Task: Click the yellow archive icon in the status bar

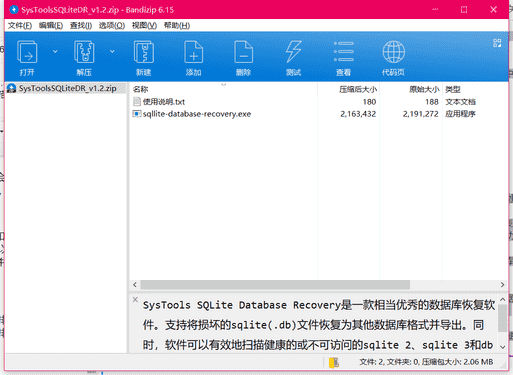Action: pyautogui.click(x=334, y=362)
